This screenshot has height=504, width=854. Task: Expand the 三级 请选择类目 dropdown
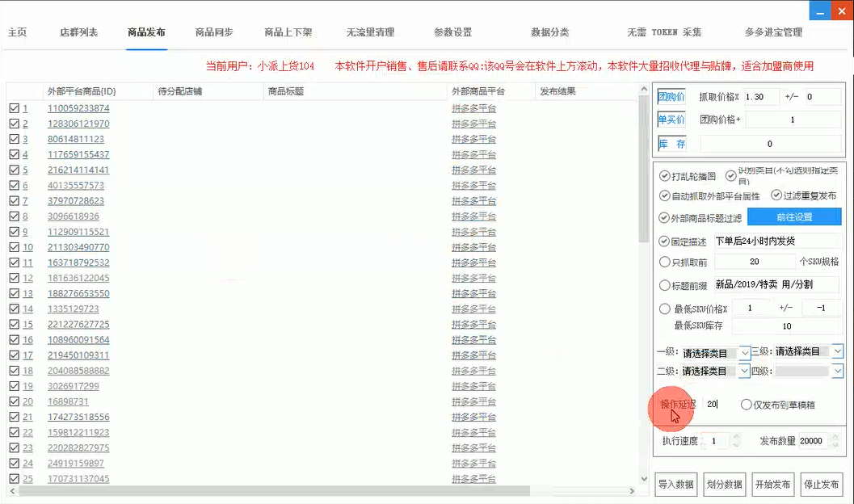tap(837, 353)
